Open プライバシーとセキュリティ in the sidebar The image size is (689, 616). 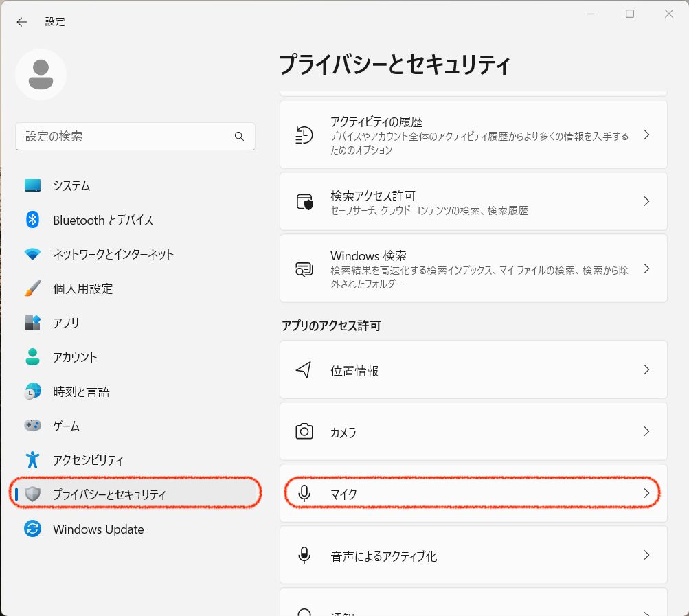pyautogui.click(x=135, y=494)
